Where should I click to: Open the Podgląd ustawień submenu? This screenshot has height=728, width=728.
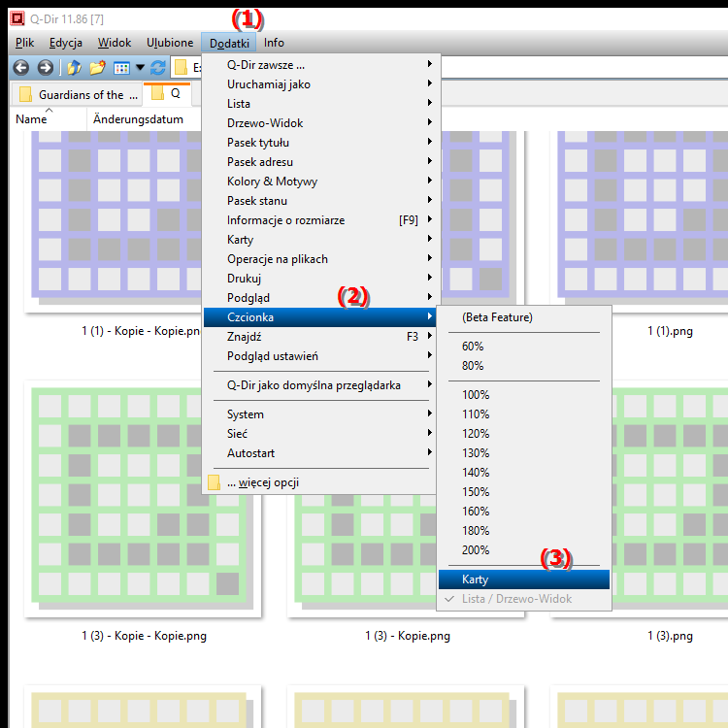pos(319,356)
